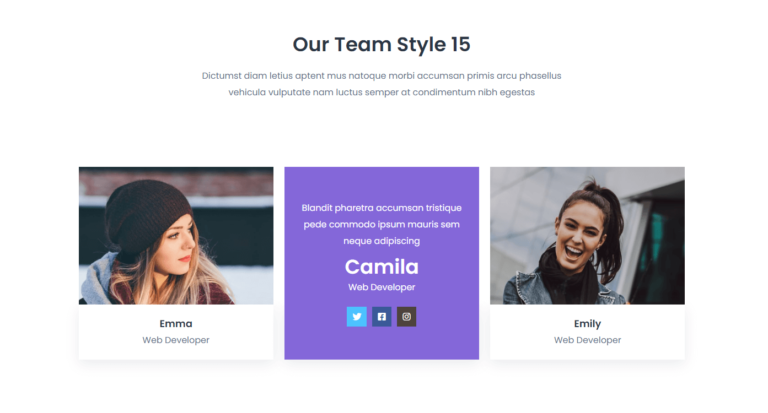
Task: Click Emma's portrait photo
Action: pyautogui.click(x=176, y=236)
